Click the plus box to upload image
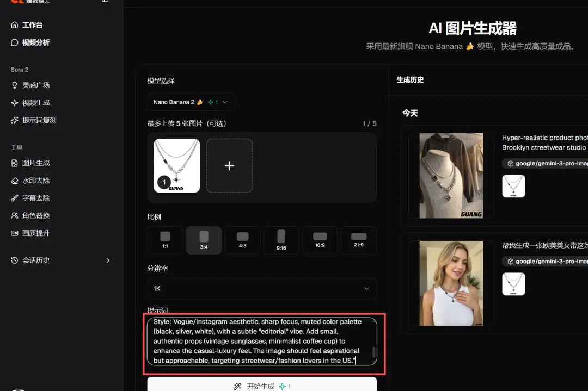Screen dimensions: 588x391 (229, 166)
